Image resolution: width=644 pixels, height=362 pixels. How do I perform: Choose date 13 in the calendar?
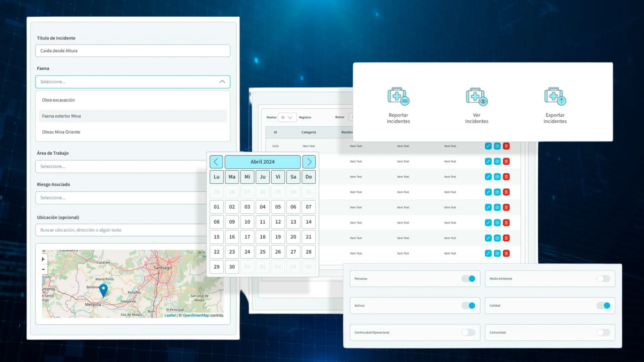coord(293,222)
